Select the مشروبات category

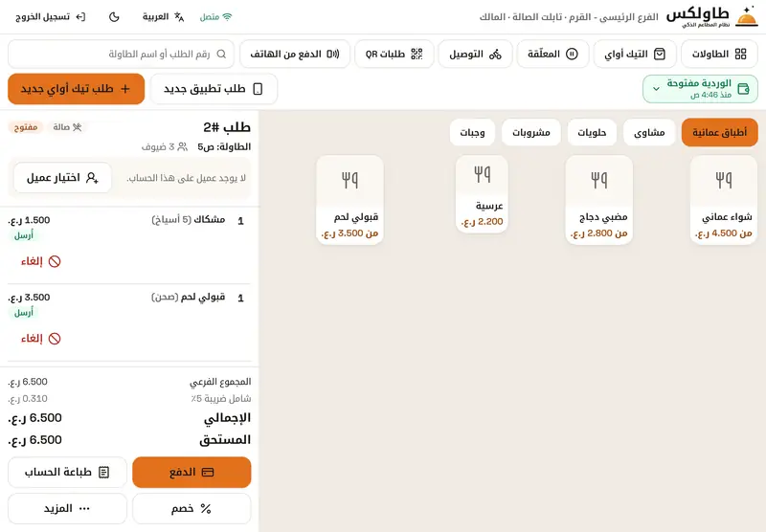(531, 132)
